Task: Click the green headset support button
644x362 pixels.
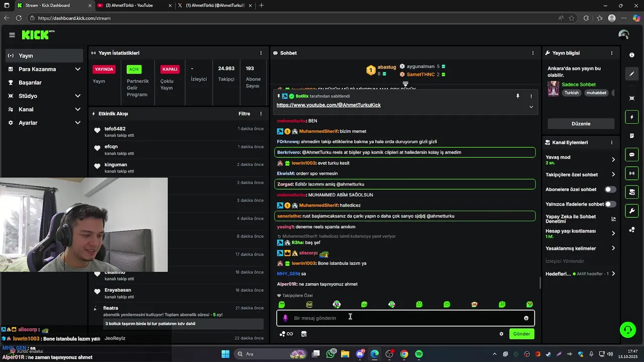Action: [x=627, y=330]
